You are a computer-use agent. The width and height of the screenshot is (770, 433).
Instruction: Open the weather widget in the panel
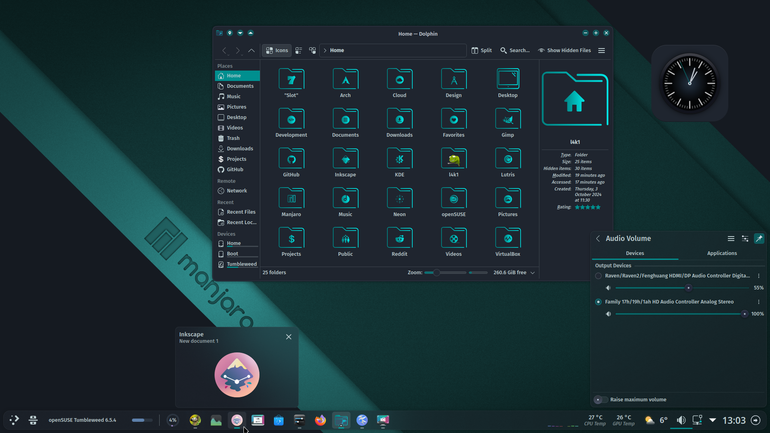point(656,420)
